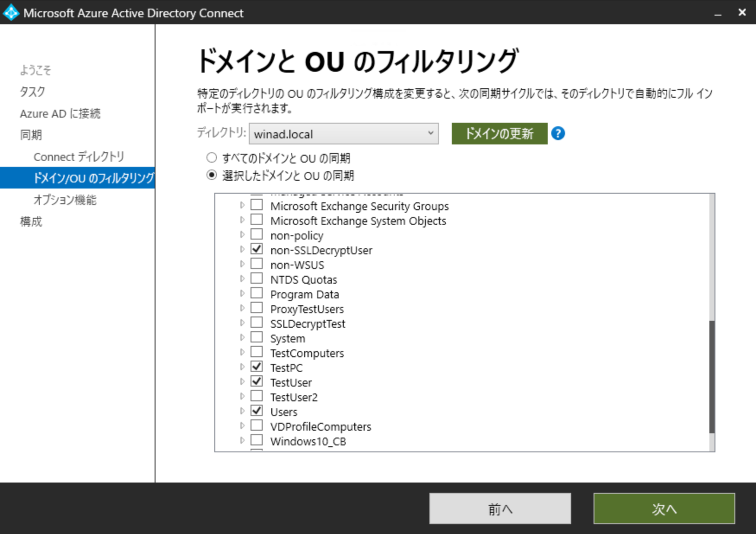Select the すべてのドメインと OU の同期 radio button
The height and width of the screenshot is (534, 756).
click(212, 157)
